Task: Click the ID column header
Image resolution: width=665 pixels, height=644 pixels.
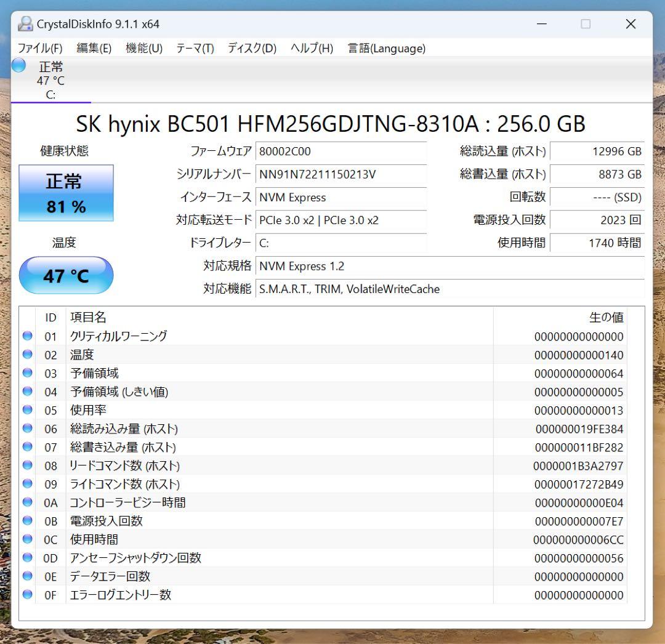Action: [50, 317]
